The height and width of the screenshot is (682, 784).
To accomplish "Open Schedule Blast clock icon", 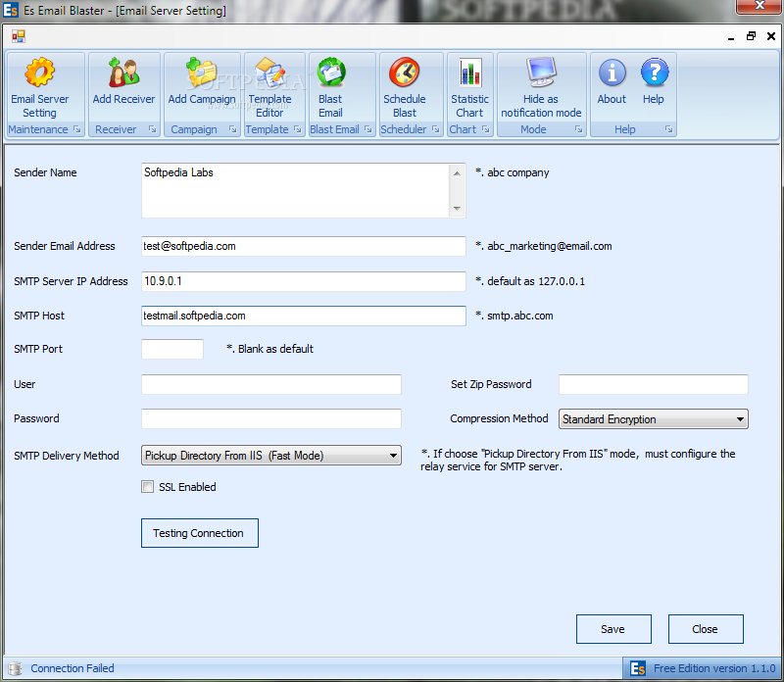I will pyautogui.click(x=405, y=72).
